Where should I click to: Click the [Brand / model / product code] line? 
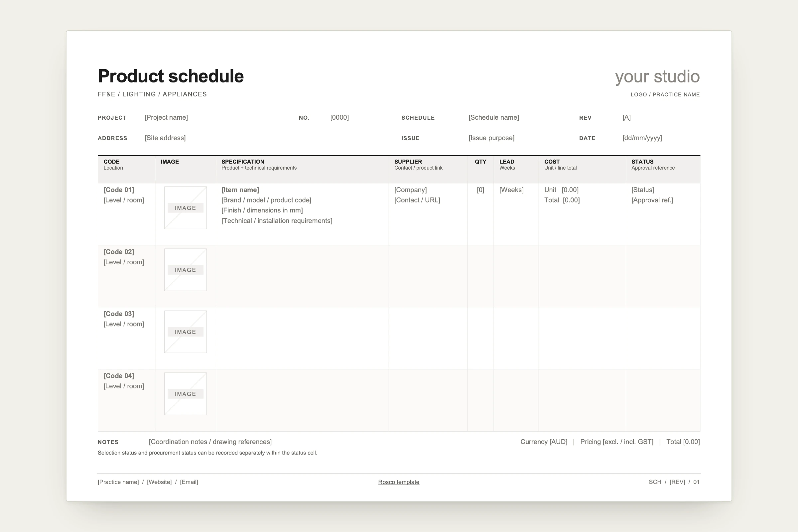[266, 200]
